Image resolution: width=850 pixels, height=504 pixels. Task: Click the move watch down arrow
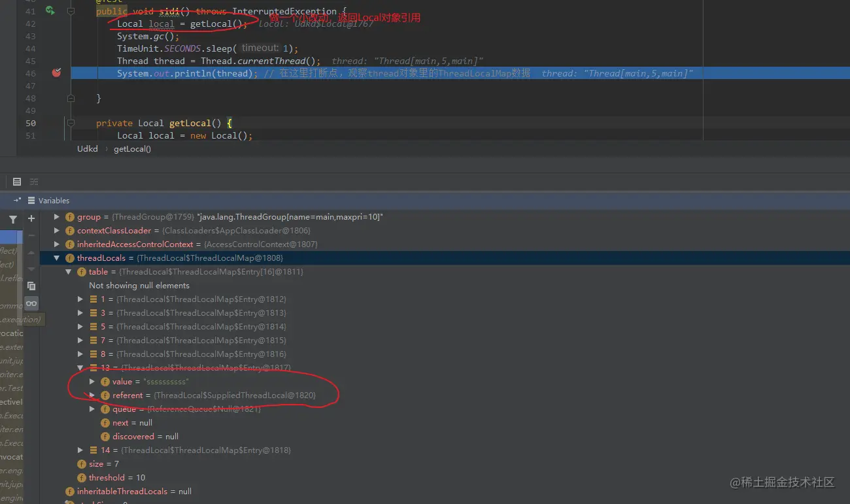(31, 269)
